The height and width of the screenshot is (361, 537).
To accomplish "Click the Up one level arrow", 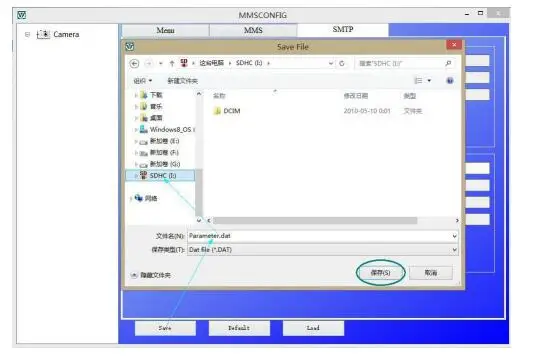I will coord(172,63).
